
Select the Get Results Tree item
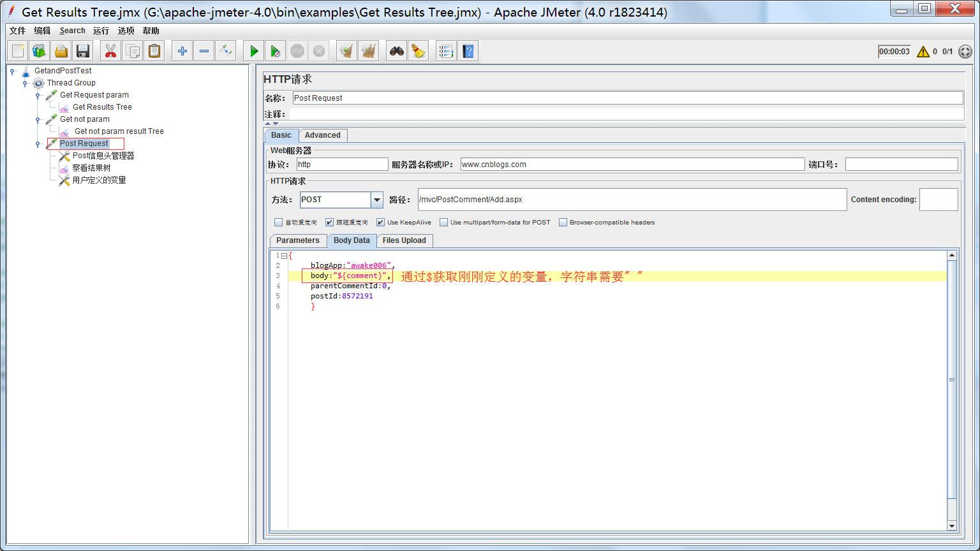coord(102,107)
